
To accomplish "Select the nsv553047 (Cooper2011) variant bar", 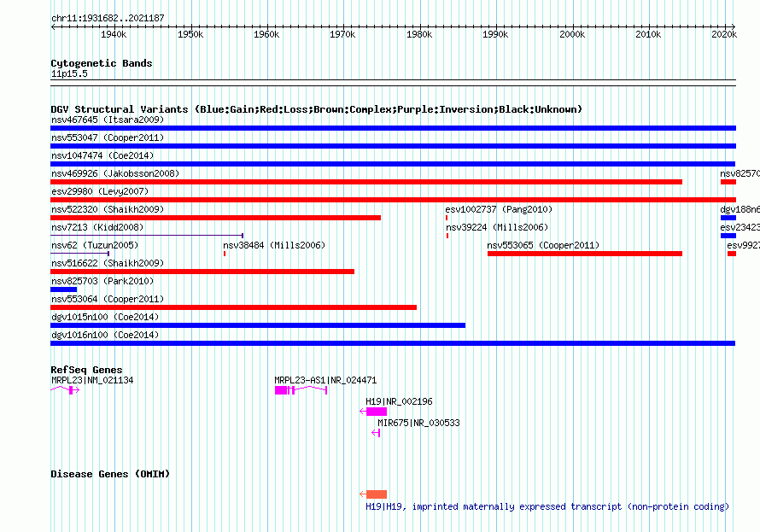I will tap(393, 146).
